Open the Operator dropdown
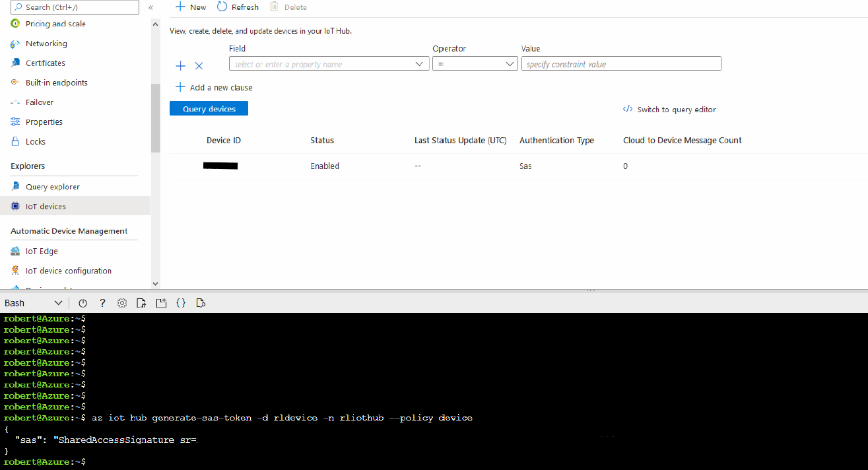This screenshot has width=868, height=470. [475, 64]
